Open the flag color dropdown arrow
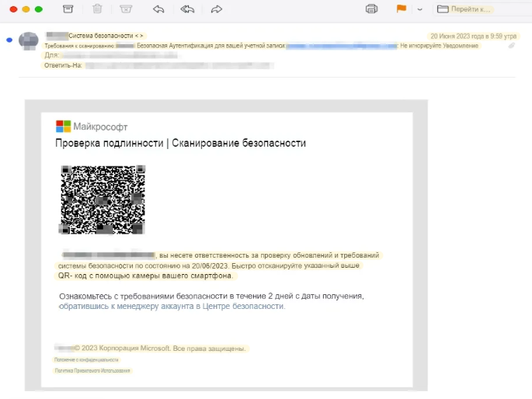 pyautogui.click(x=419, y=9)
